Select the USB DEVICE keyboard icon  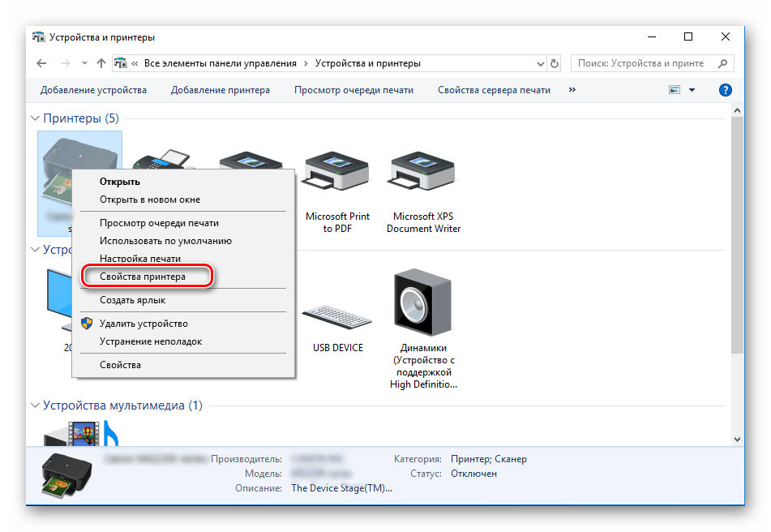(337, 316)
